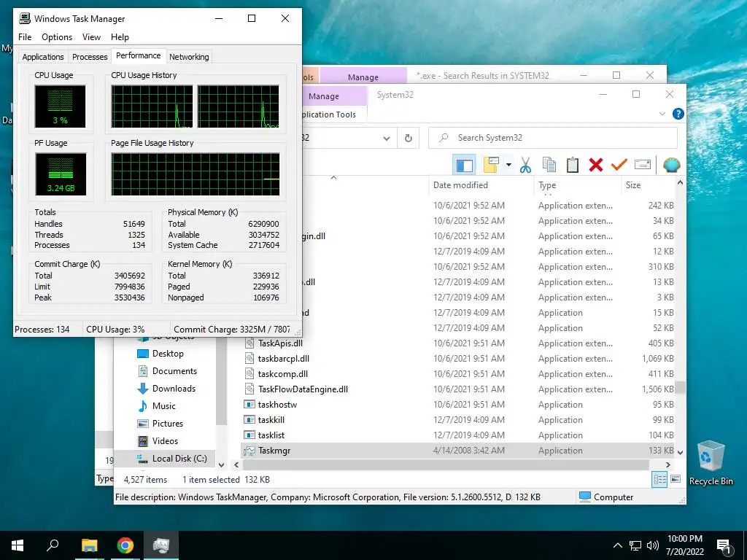The height and width of the screenshot is (560, 747).
Task: Open the Desktop folder icon in navigation pane
Action: click(142, 354)
